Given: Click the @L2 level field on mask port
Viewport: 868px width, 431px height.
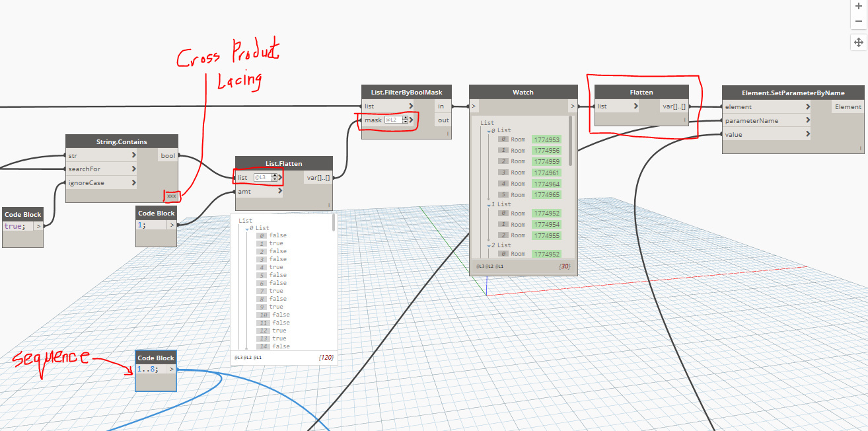Looking at the screenshot, I should pyautogui.click(x=392, y=120).
